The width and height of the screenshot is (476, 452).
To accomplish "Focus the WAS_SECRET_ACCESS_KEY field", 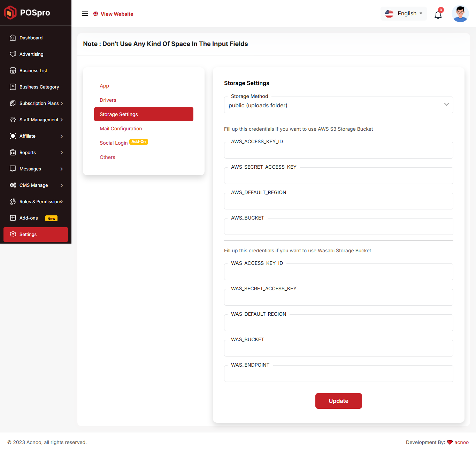I will pos(338,297).
